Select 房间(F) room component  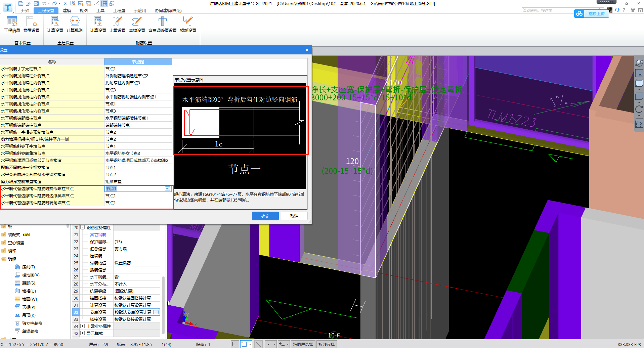coord(25,267)
